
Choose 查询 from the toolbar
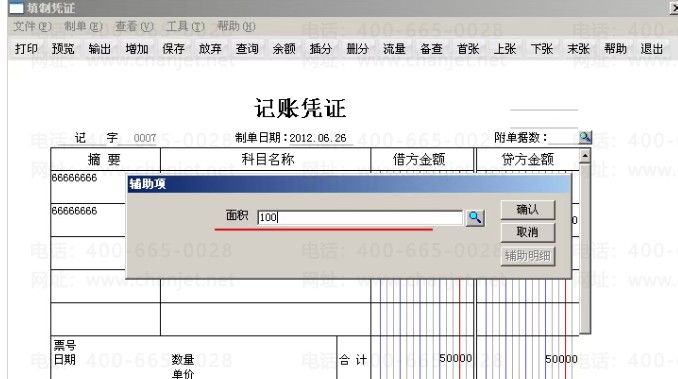247,49
